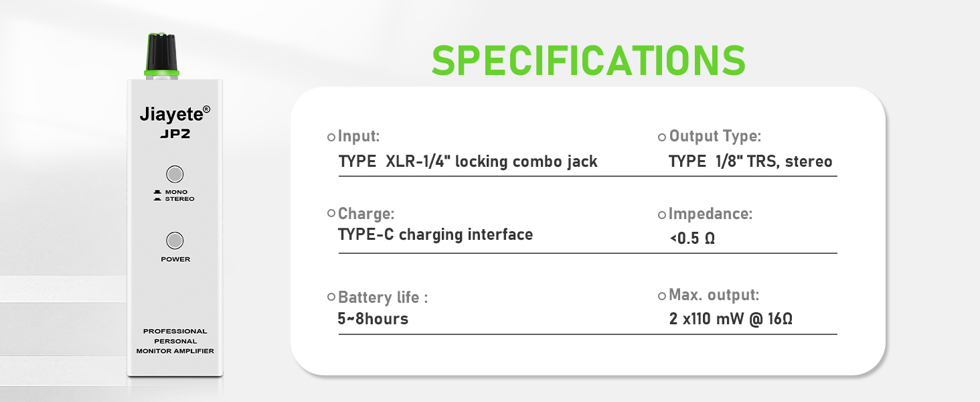Click the bullet circle next to Output Type
This screenshot has width=980, height=402.
point(662,137)
